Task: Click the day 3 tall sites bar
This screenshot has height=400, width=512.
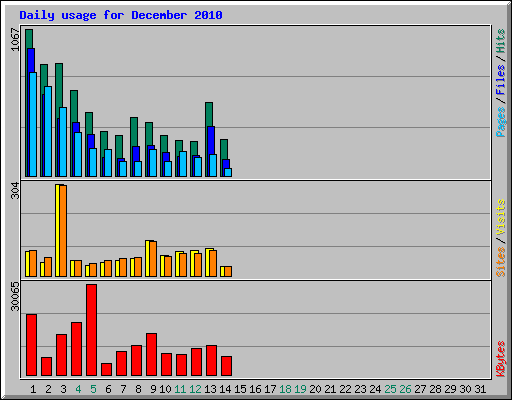Action: 63,231
